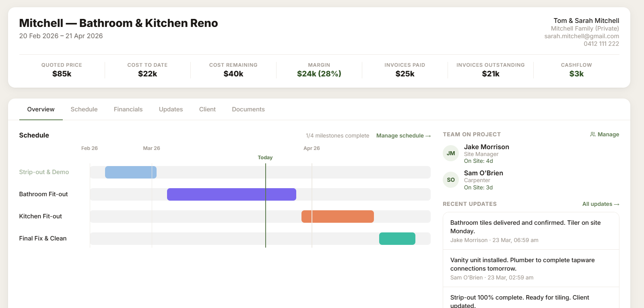Click the Margin $24k (28%) value
Viewport: 644px width, 308px height.
[x=319, y=74]
